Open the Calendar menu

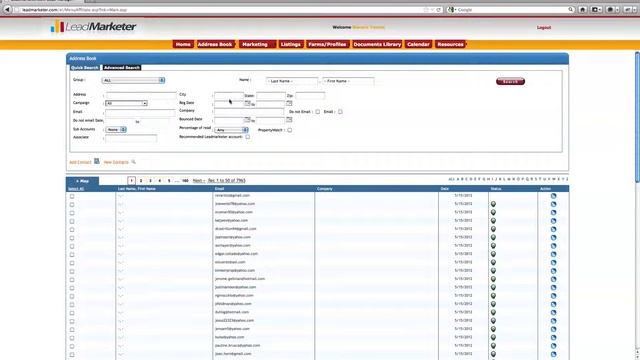pos(418,44)
